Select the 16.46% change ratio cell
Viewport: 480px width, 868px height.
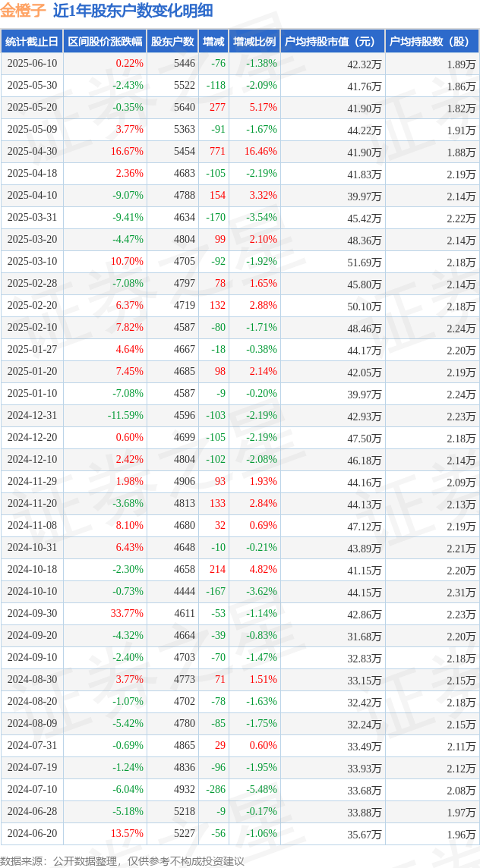(x=261, y=152)
